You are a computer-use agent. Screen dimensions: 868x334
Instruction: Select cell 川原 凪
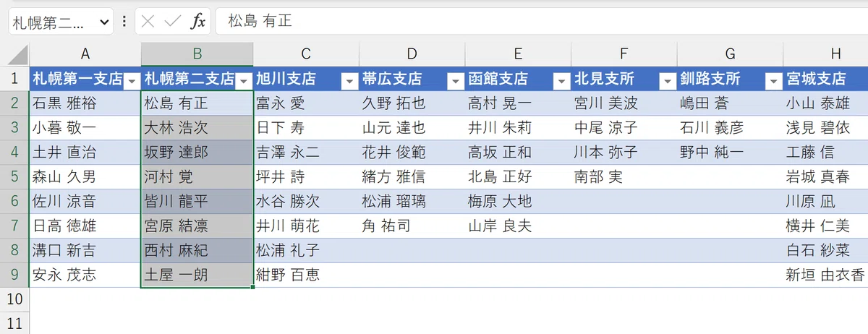pyautogui.click(x=825, y=202)
